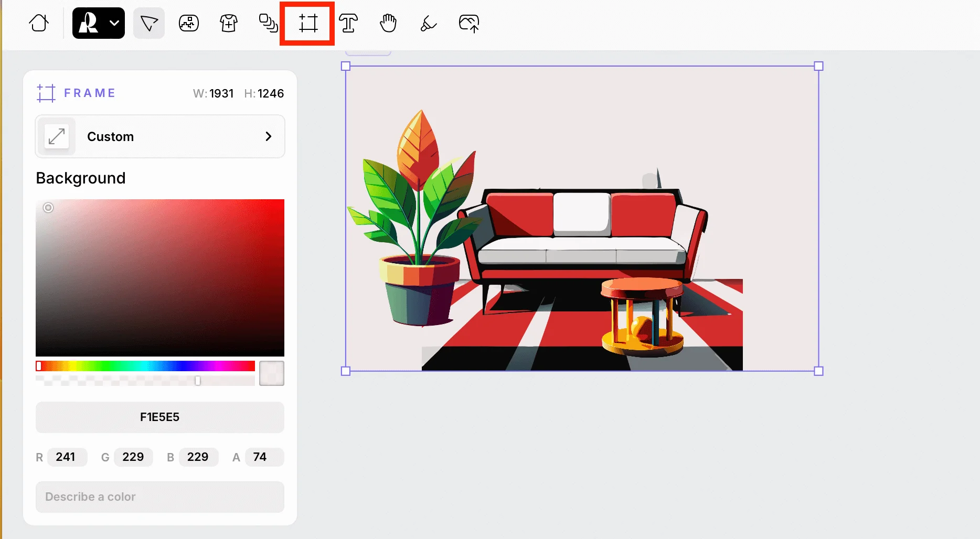Screen dimensions: 980x539
Task: Select the Frame tool in toolbar
Action: pyautogui.click(x=308, y=23)
